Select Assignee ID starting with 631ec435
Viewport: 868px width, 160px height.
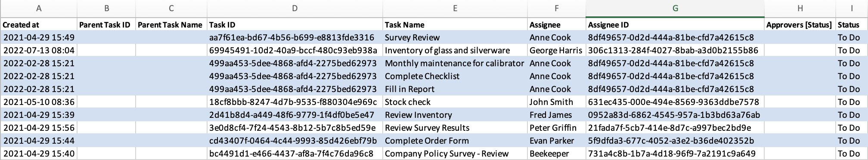675,102
